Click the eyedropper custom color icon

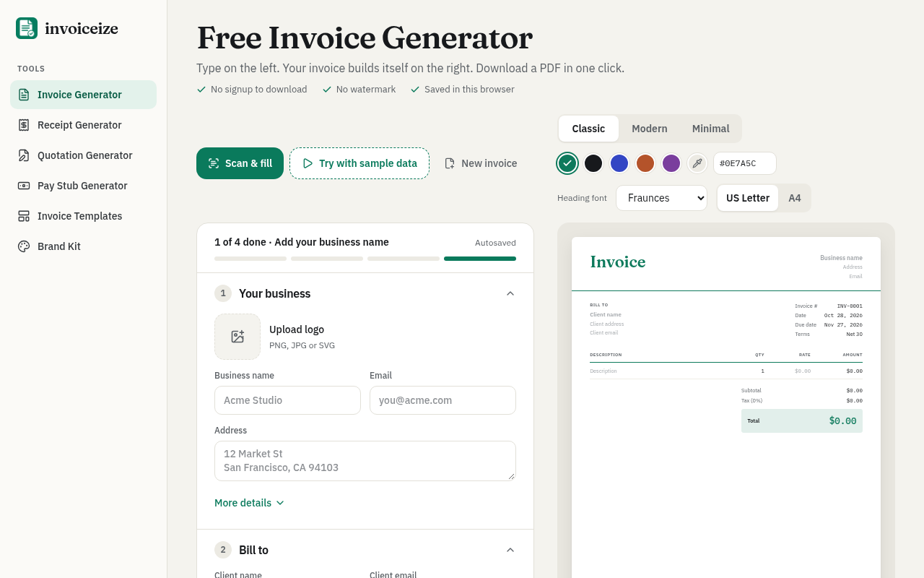click(697, 163)
